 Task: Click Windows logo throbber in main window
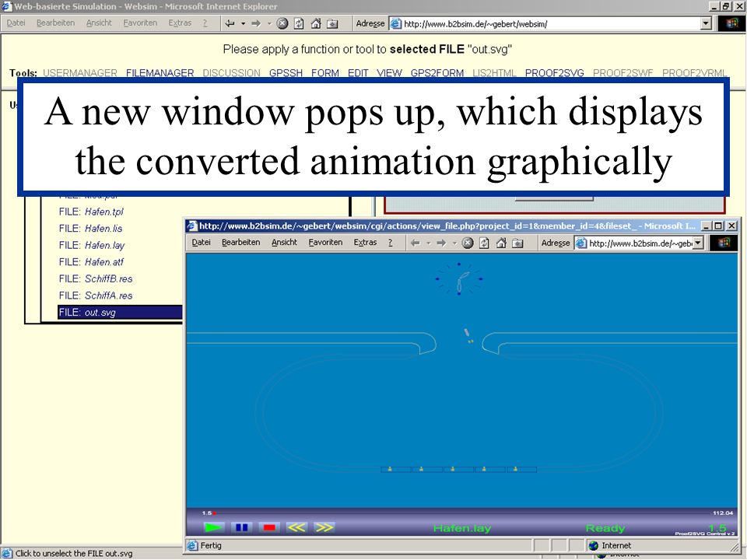pos(732,23)
